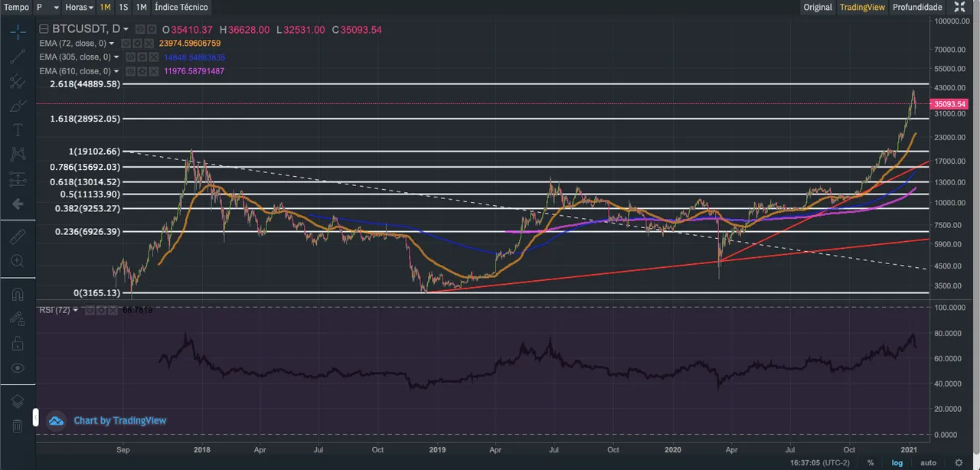Click the Tempo label button
980x470 pixels.
[17, 7]
